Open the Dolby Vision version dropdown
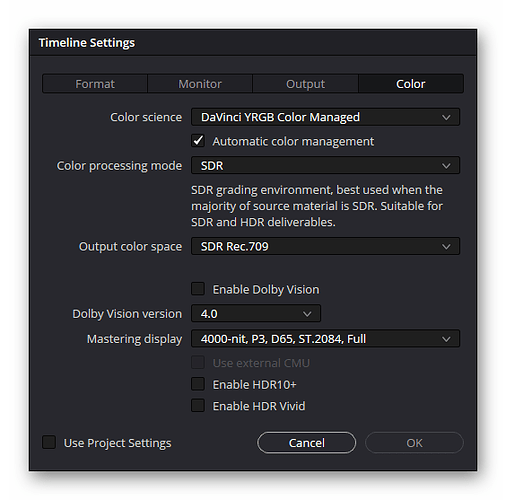 256,313
